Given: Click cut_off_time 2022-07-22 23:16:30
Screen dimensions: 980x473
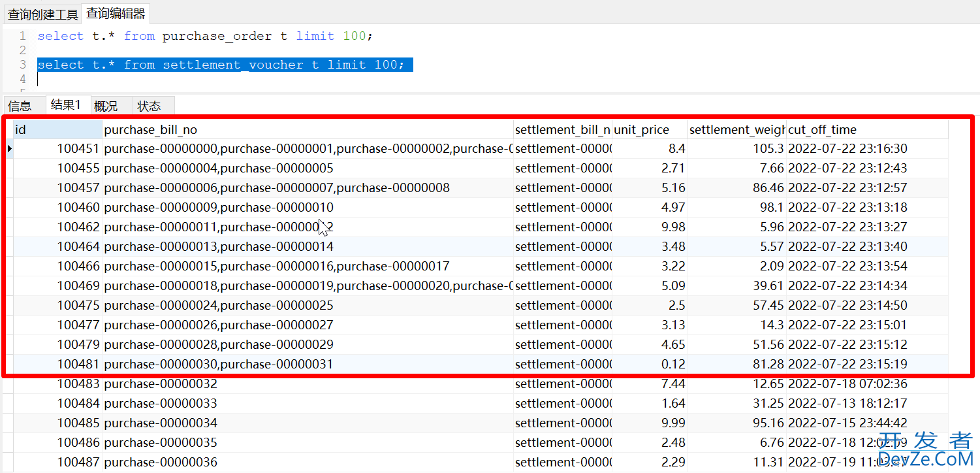Looking at the screenshot, I should click(867, 148).
